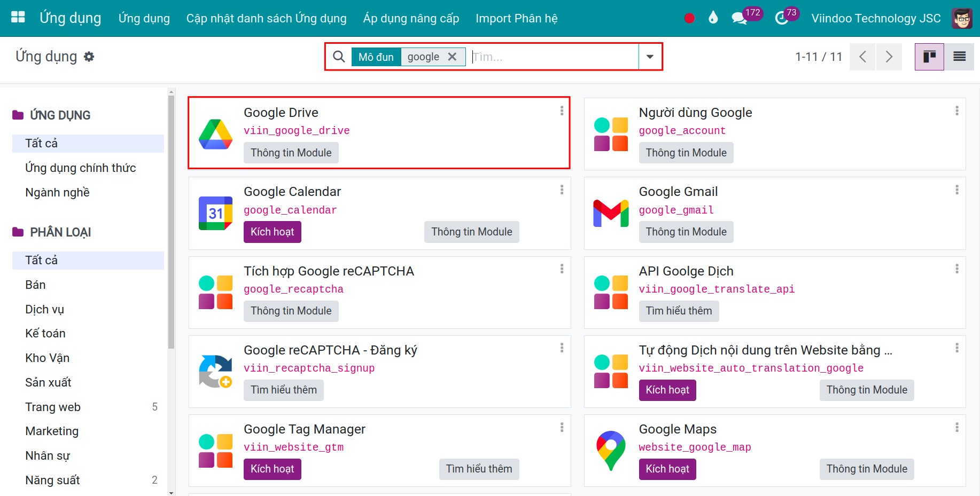Screen dimensions: 980x496
Task: Select Kế toán category filter
Action: tap(88, 333)
